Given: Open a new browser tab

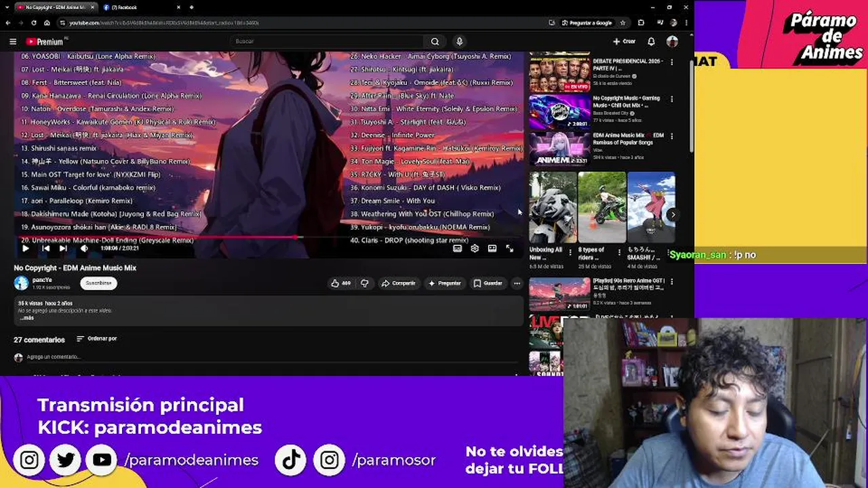Looking at the screenshot, I should [x=191, y=7].
